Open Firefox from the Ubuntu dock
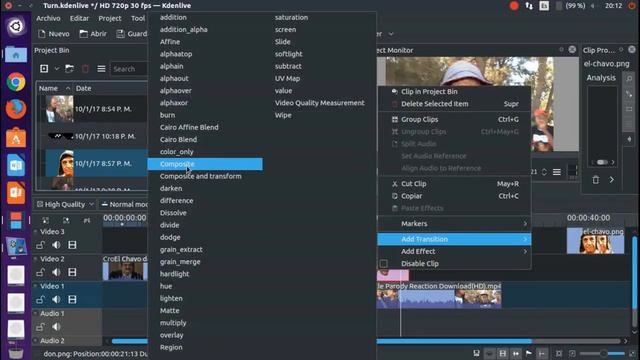Viewport: 640px width, 360px height. tap(16, 109)
